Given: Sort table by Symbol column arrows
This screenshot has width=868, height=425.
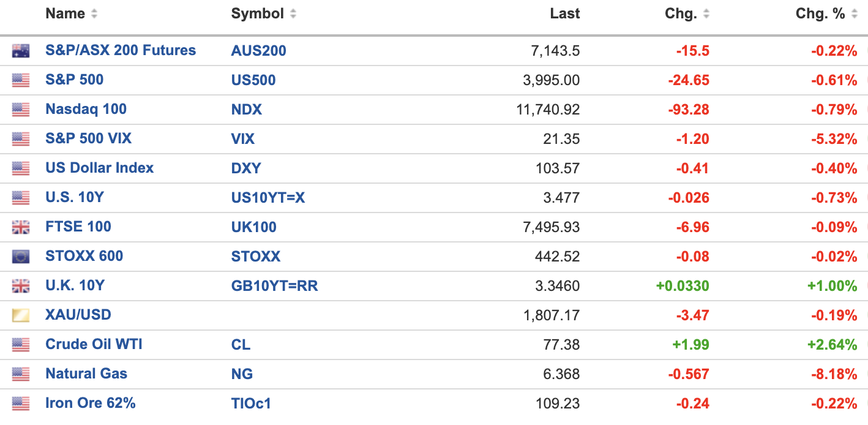Looking at the screenshot, I should point(293,14).
